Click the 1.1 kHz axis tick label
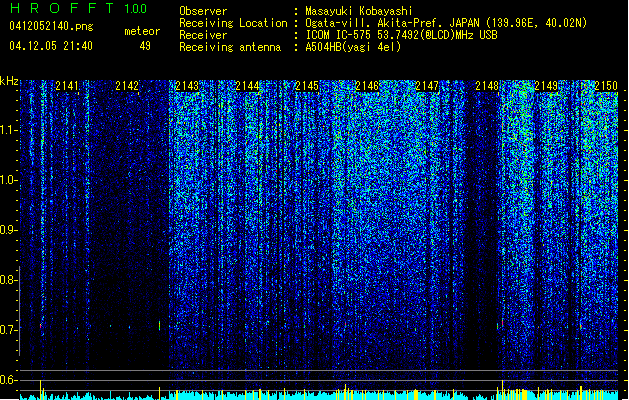Viewport: 629px width, 400px height. [8, 130]
